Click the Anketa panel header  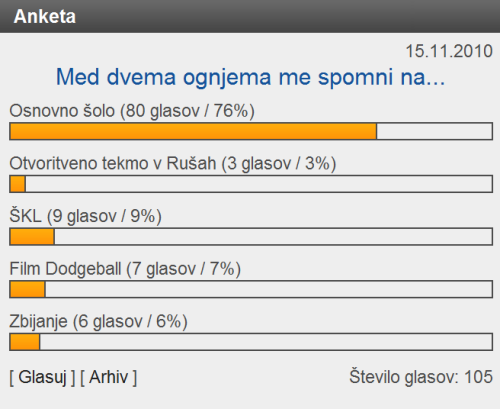pos(250,16)
